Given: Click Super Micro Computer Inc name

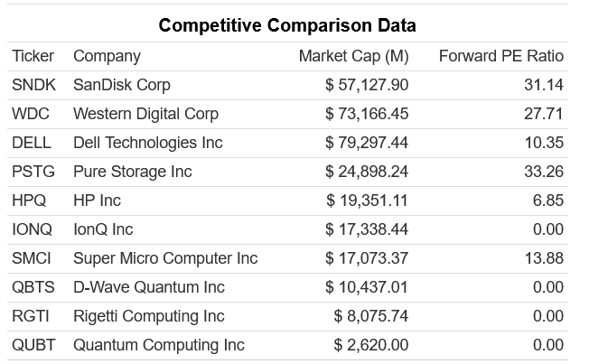Looking at the screenshot, I should pos(165,258).
